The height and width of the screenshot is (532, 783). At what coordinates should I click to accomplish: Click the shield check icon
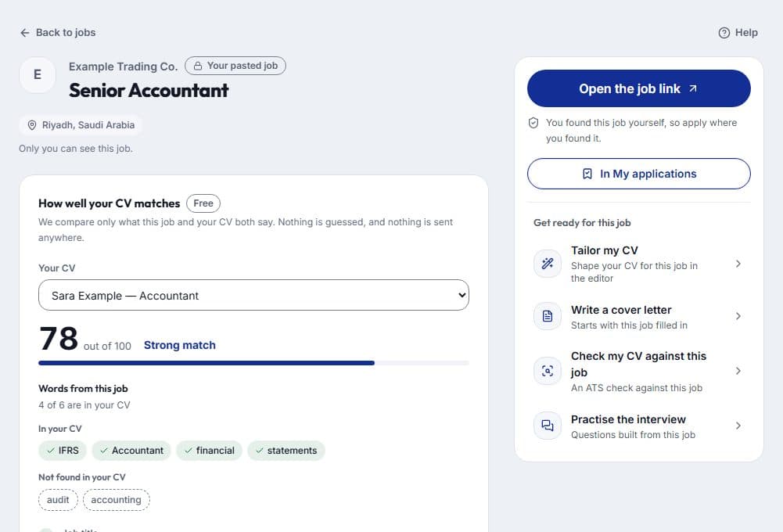pyautogui.click(x=533, y=123)
